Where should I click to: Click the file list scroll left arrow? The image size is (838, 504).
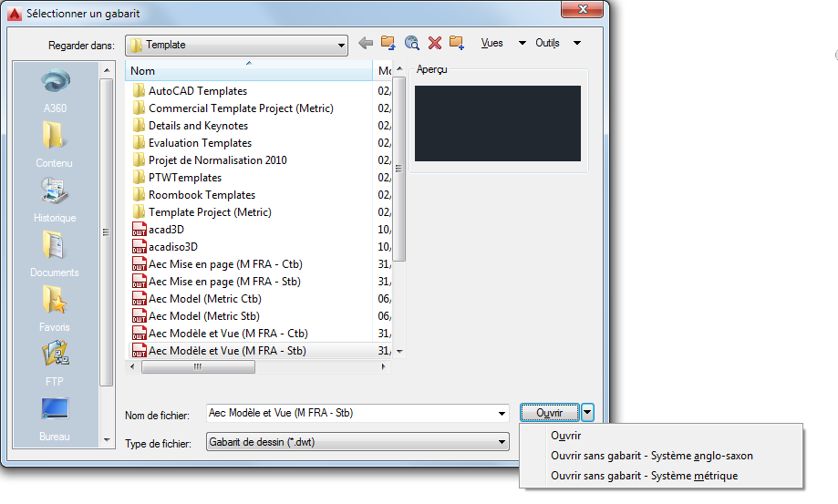[x=132, y=366]
